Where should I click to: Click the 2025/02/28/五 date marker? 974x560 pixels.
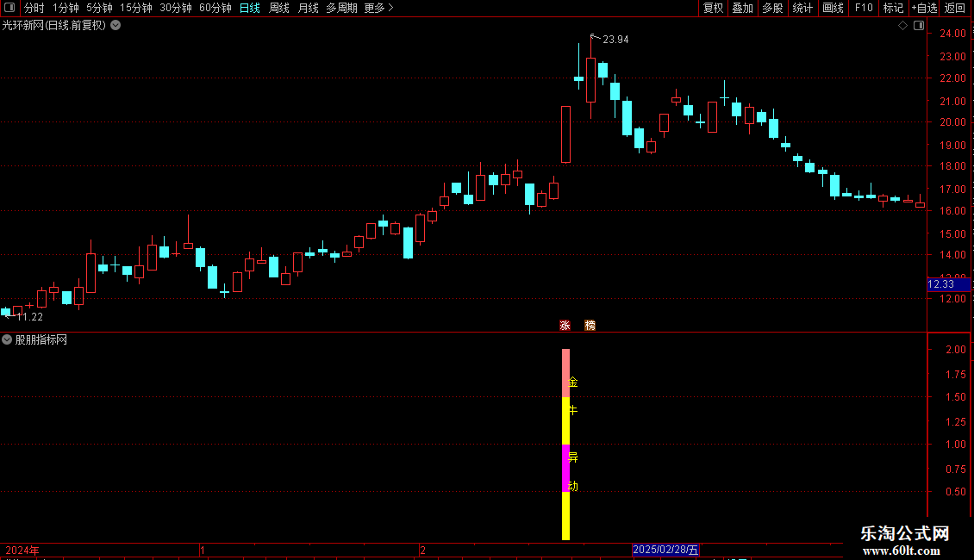666,550
